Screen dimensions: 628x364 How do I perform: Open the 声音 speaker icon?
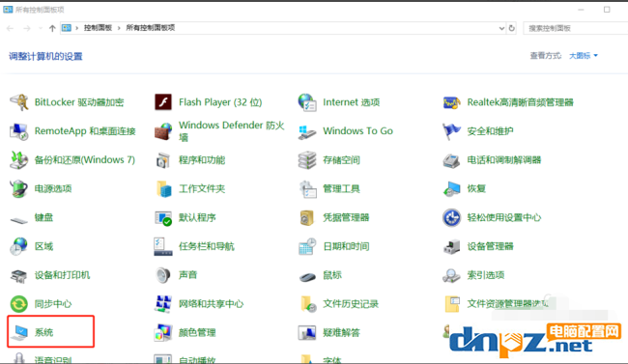tap(163, 275)
